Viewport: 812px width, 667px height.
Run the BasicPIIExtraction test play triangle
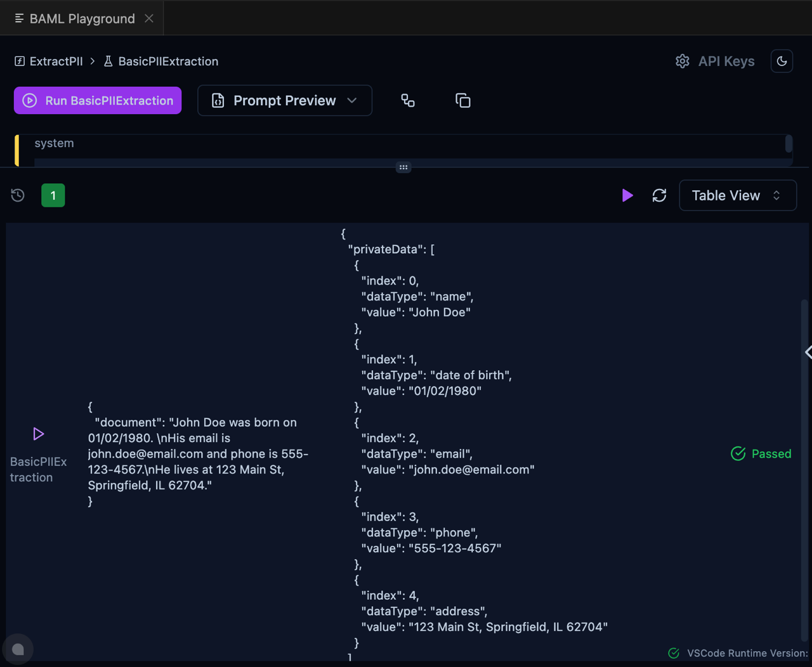pos(38,434)
